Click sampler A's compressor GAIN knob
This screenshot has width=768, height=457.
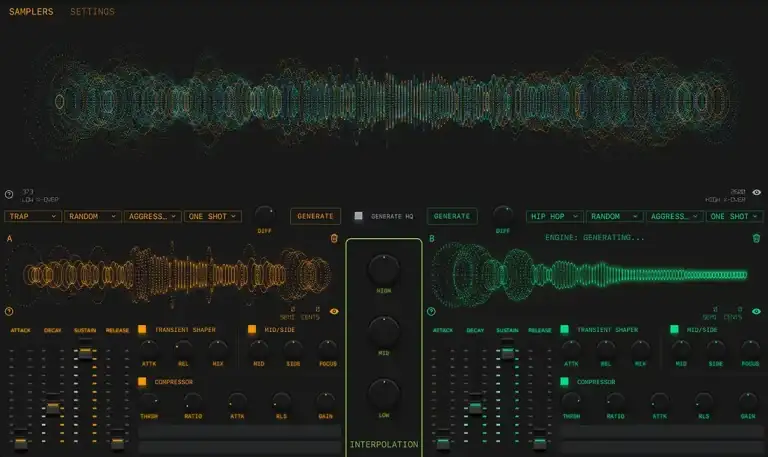coord(325,402)
